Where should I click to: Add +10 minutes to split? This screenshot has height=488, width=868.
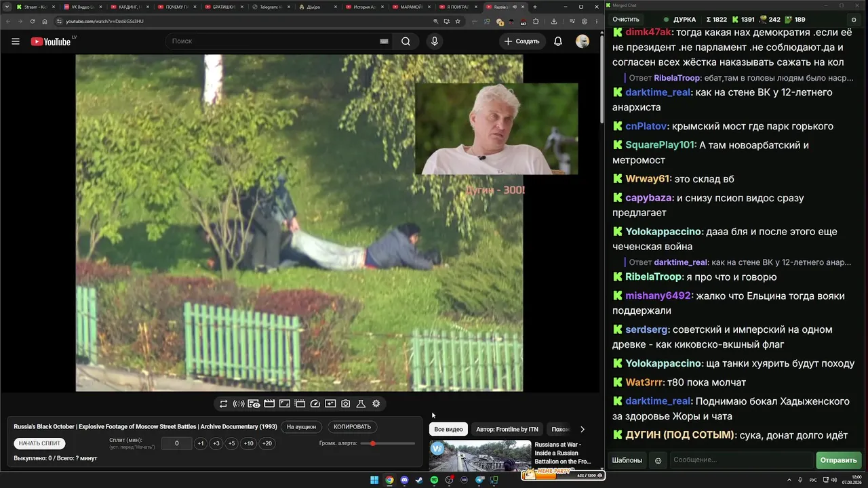[249, 443]
